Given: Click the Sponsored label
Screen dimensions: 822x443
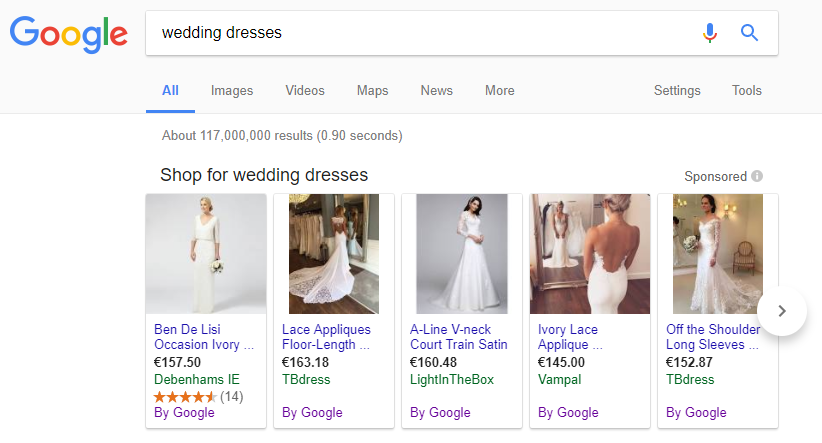Looking at the screenshot, I should [x=715, y=177].
